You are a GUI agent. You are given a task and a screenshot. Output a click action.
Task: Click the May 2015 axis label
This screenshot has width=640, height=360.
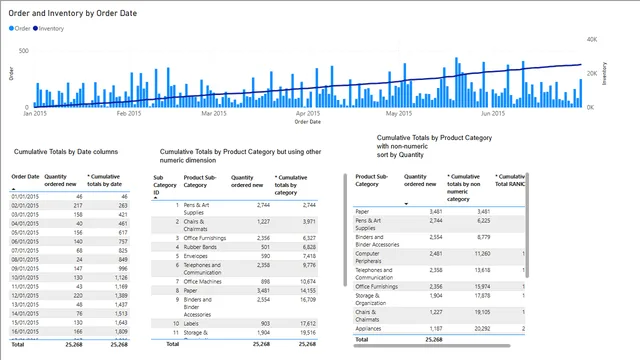(399, 113)
